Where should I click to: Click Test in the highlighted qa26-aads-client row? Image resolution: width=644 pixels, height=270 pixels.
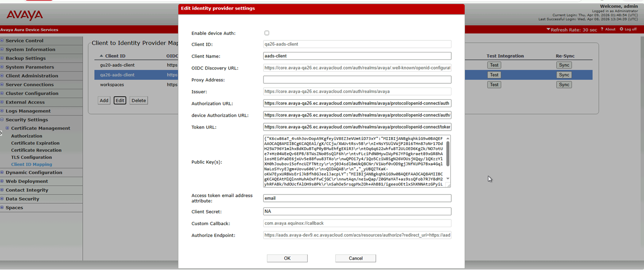click(494, 75)
